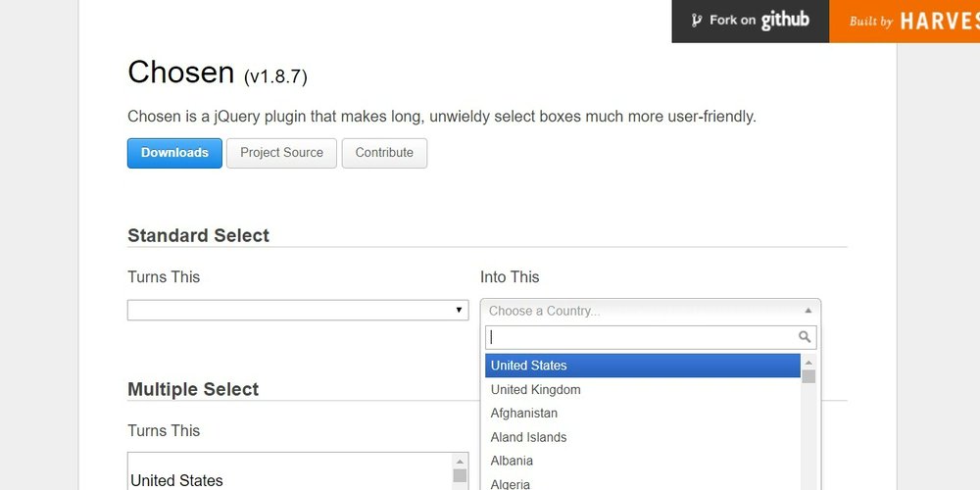
Task: Click the Contribute button
Action: pyautogui.click(x=384, y=153)
